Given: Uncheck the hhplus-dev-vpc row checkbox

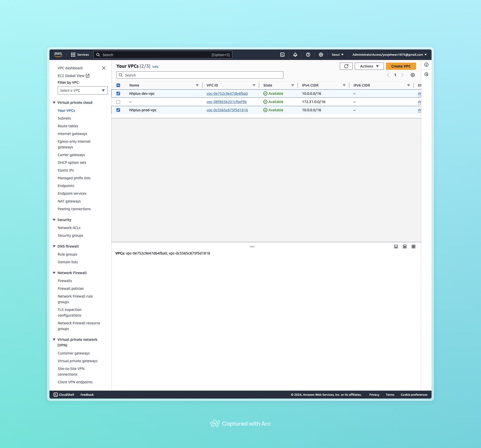Looking at the screenshot, I should click(118, 94).
